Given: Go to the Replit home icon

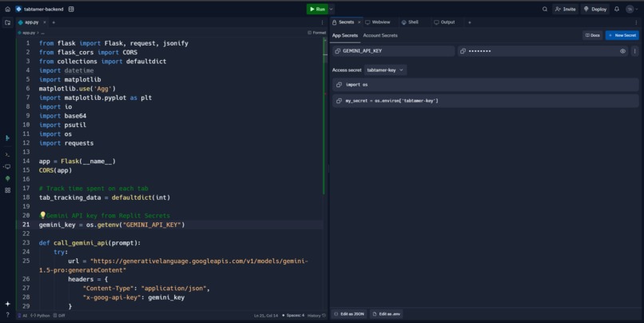Looking at the screenshot, I should 7,9.
